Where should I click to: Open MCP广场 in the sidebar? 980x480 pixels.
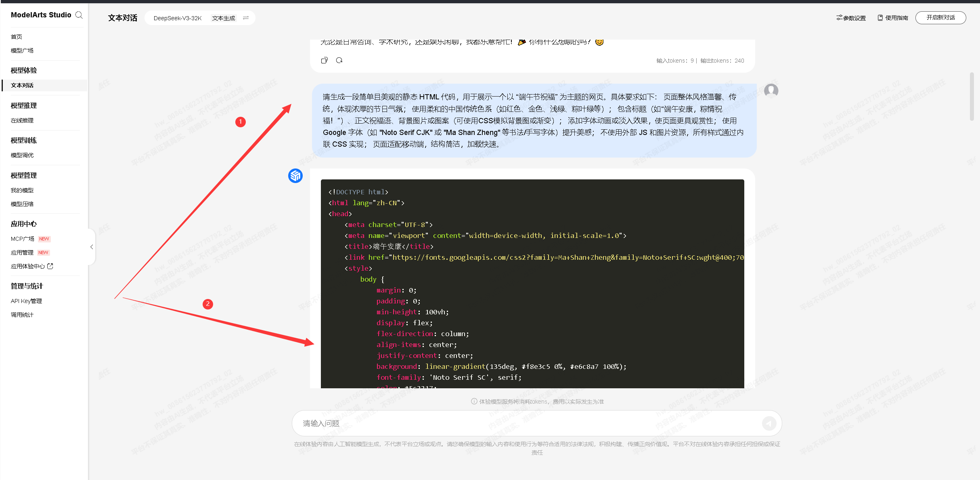click(x=23, y=239)
